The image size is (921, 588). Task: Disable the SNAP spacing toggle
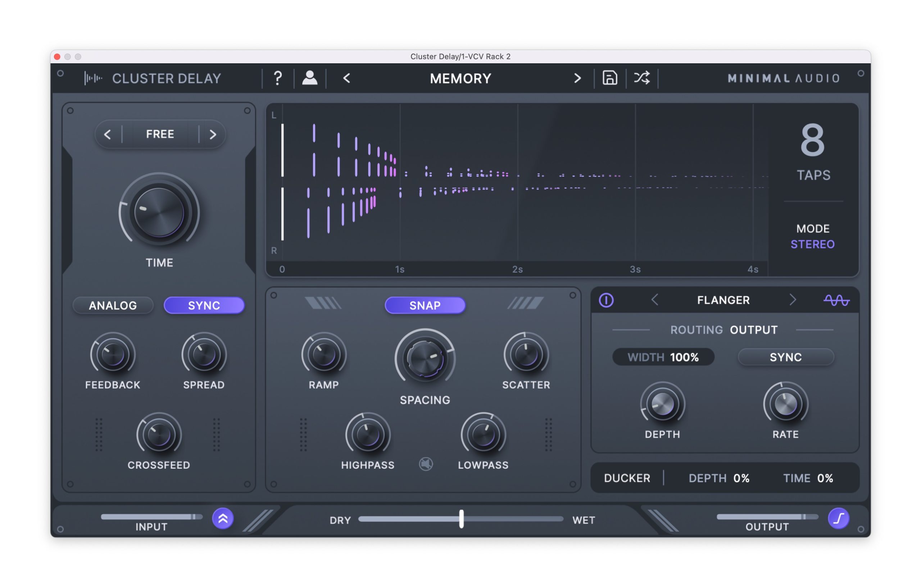coord(425,305)
